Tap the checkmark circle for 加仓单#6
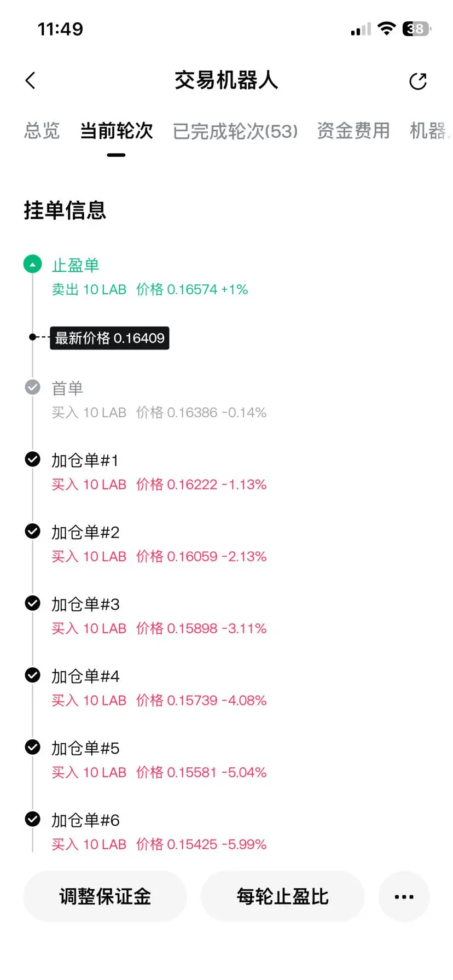 point(33,819)
